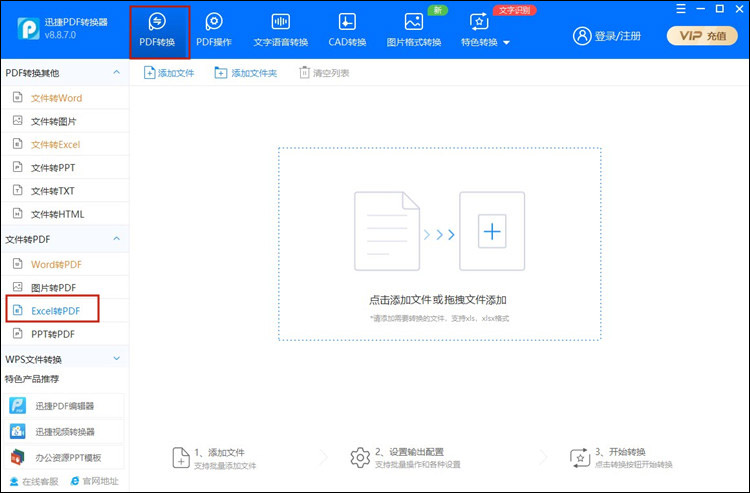Select Word转PDF in the sidebar

65,264
